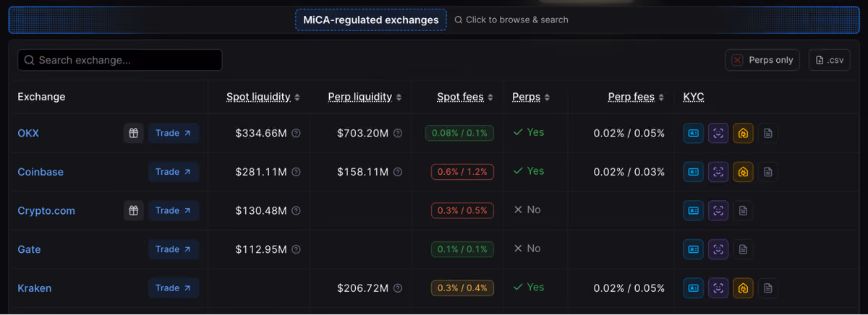
Task: Sort by Perp fees column
Action: click(x=637, y=97)
